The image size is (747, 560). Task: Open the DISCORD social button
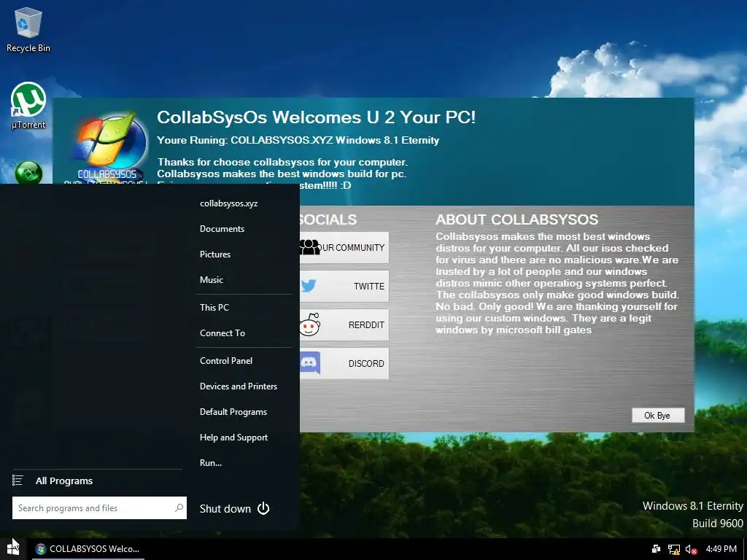344,363
